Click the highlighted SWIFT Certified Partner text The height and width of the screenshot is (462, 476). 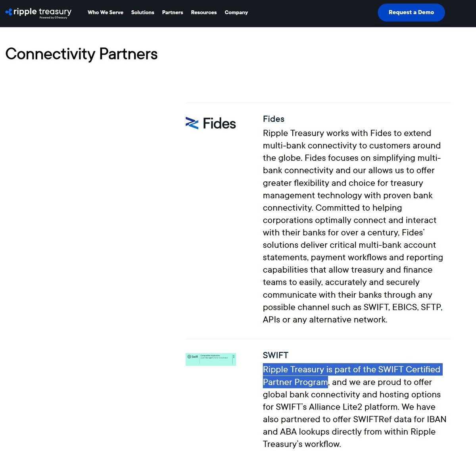[351, 370]
